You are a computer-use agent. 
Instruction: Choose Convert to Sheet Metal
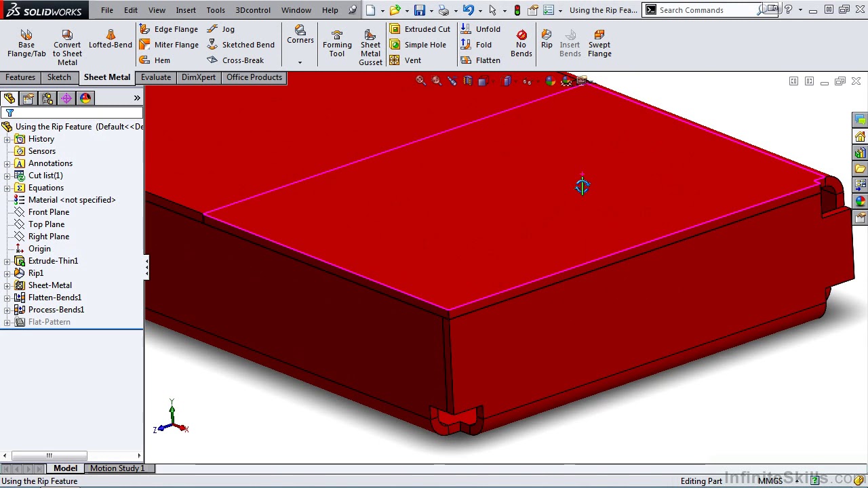67,47
